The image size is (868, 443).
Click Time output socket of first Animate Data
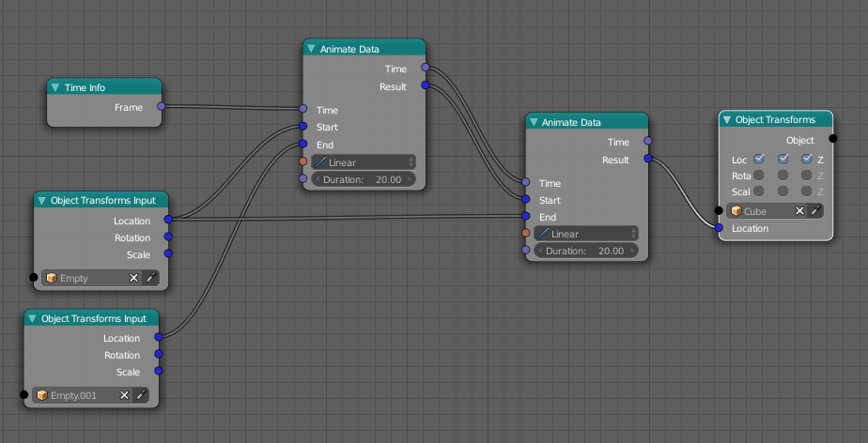(x=426, y=68)
